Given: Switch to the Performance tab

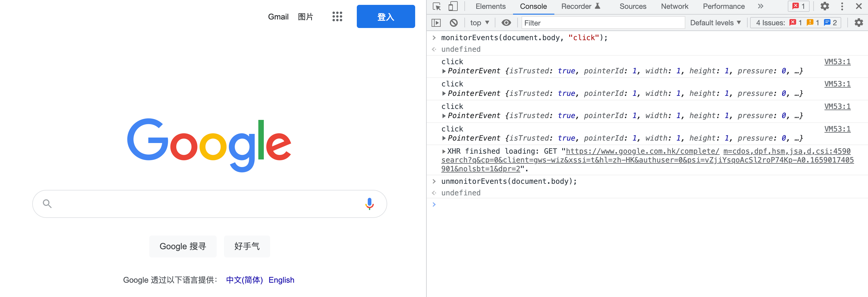Looking at the screenshot, I should coord(723,6).
